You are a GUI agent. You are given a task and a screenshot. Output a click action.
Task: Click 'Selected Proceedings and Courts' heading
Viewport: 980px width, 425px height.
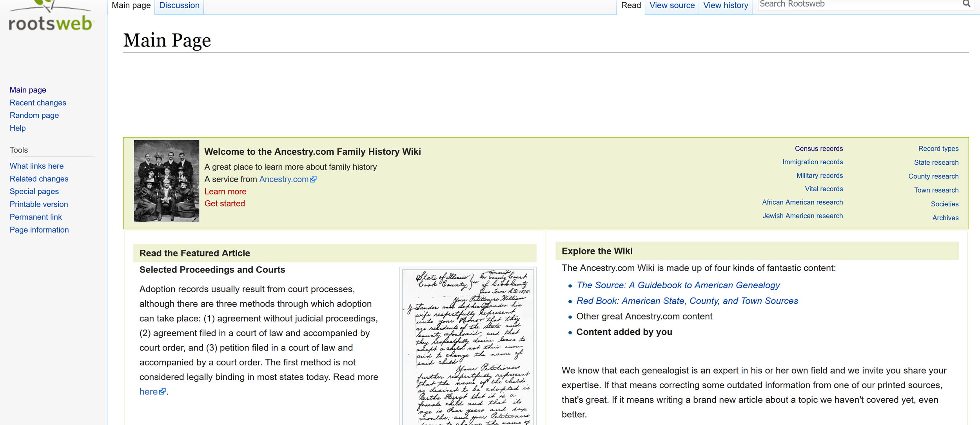click(212, 270)
